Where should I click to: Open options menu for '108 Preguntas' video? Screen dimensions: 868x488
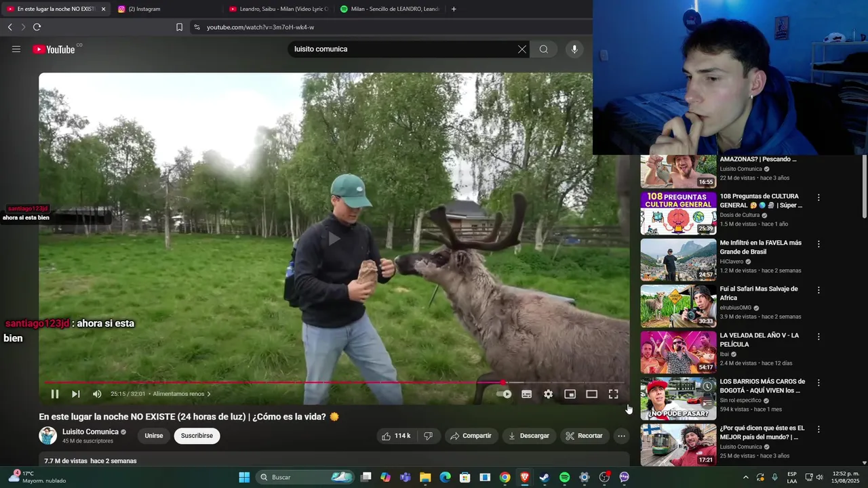coord(818,197)
